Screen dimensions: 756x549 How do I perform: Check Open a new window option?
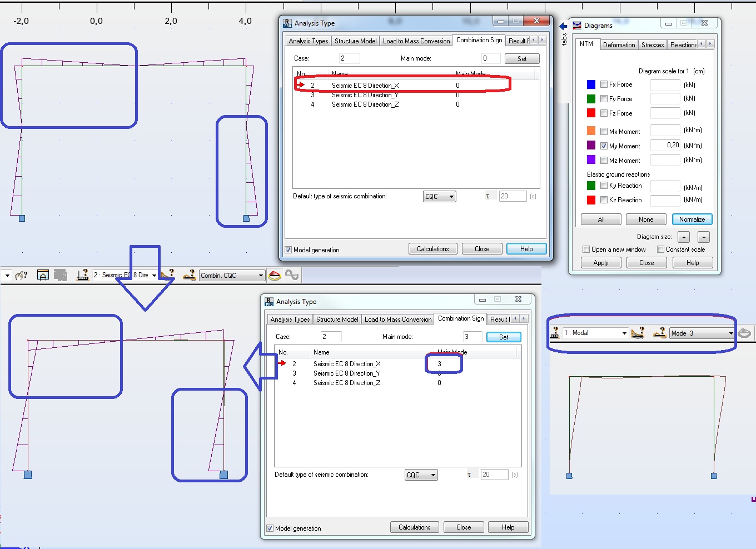(586, 249)
